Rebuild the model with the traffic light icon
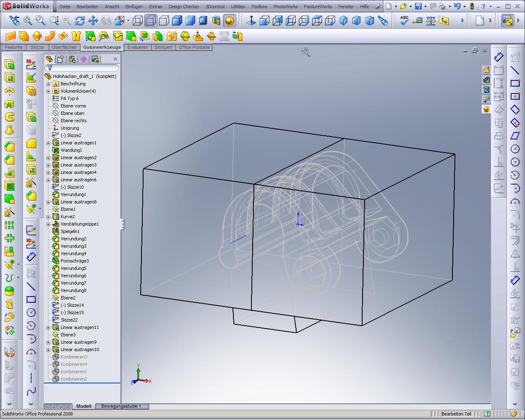525x420 pixels. tap(472, 6)
